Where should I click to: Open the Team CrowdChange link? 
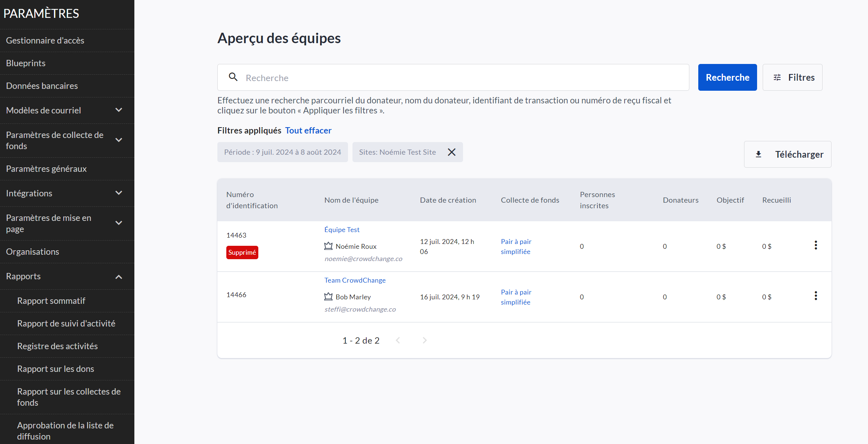(x=355, y=280)
